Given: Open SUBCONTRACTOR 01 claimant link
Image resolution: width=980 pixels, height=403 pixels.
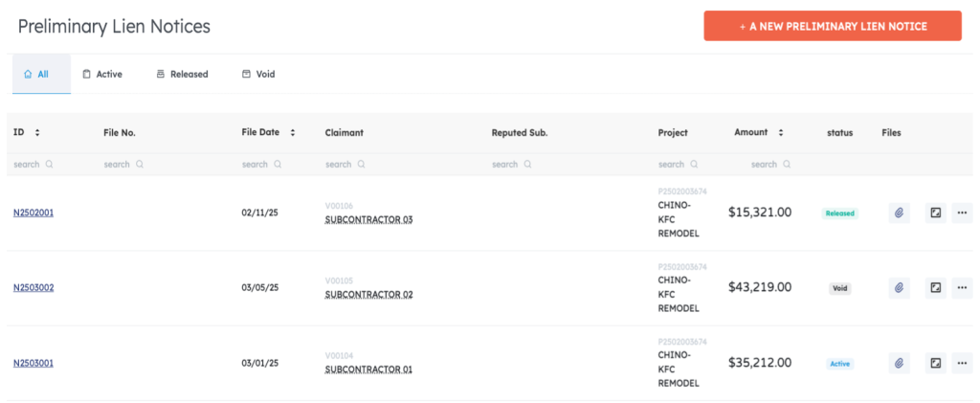Looking at the screenshot, I should coord(368,369).
